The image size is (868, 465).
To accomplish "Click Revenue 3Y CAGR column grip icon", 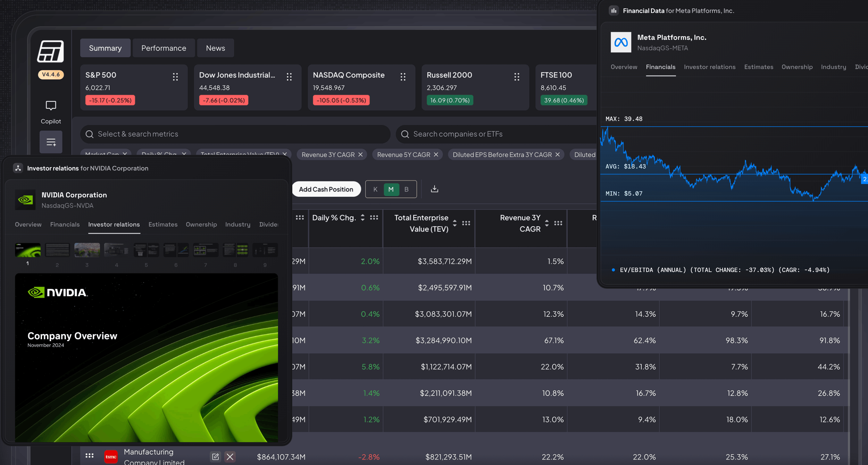I will point(558,223).
